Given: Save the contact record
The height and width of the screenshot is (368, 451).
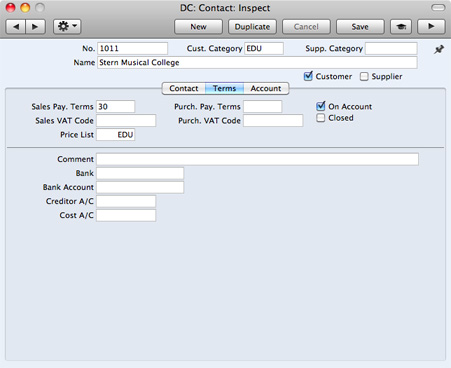Looking at the screenshot, I should (x=360, y=27).
